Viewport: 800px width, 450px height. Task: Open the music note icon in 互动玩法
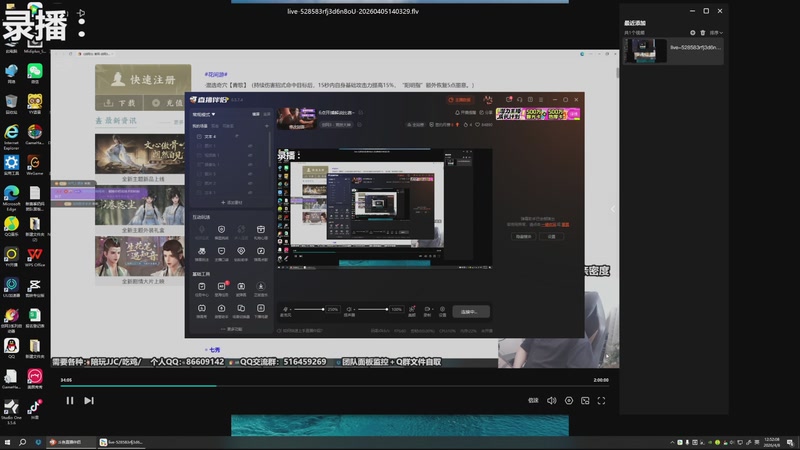coord(261,253)
